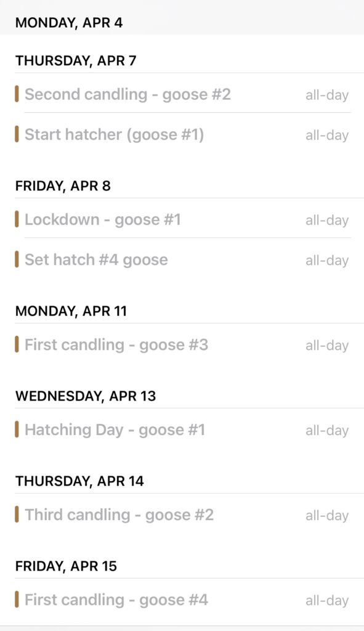Viewport: 364px width, 631px height.
Task: Open the First candling - goose #4 event
Action: pyautogui.click(x=182, y=600)
